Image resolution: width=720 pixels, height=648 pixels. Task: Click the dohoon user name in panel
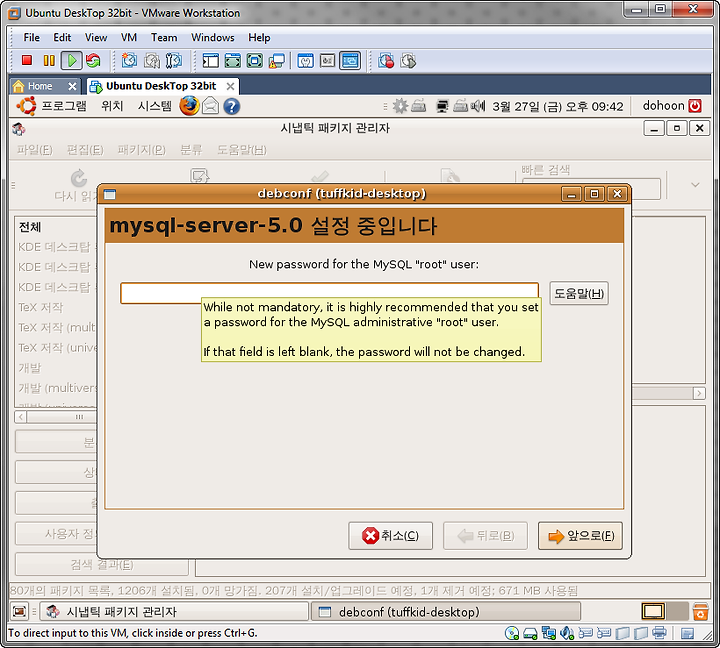[664, 106]
